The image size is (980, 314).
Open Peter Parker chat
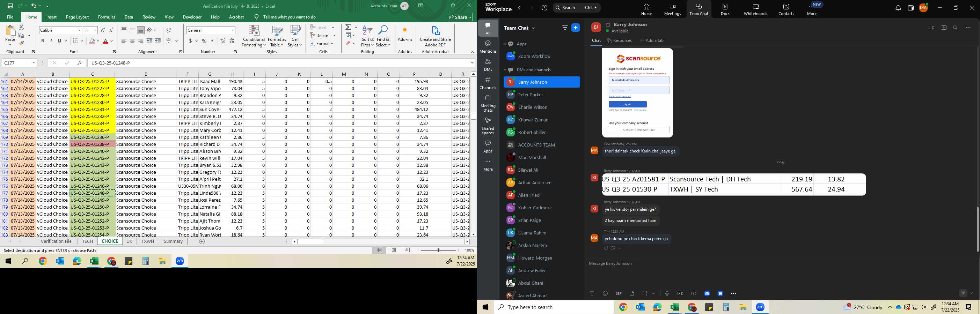[x=542, y=95]
